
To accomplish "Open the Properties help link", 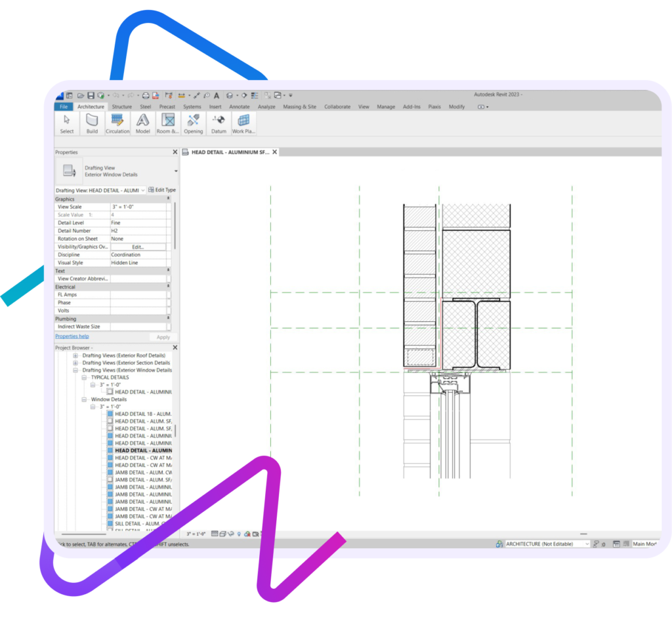I will (x=72, y=336).
